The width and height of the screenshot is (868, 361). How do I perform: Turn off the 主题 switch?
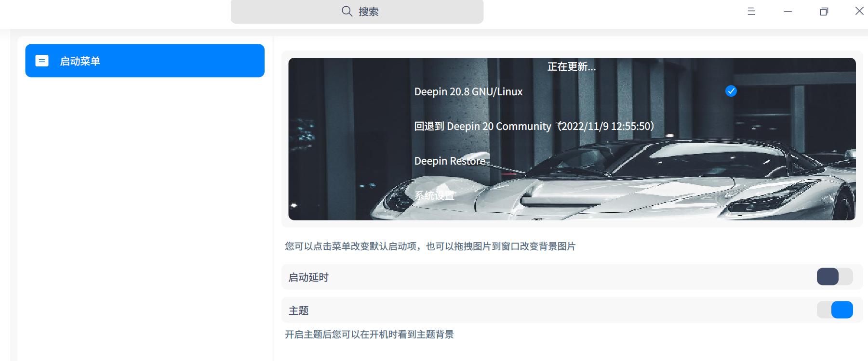tap(835, 309)
